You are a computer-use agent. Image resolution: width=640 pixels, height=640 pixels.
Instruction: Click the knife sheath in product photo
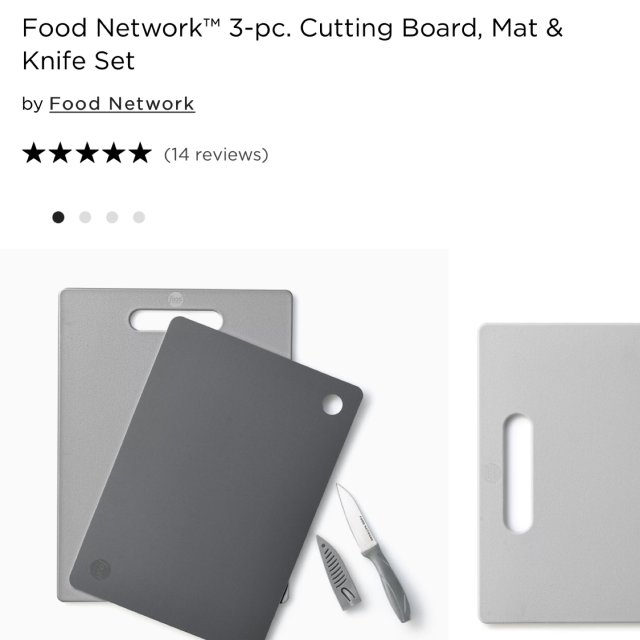click(338, 573)
